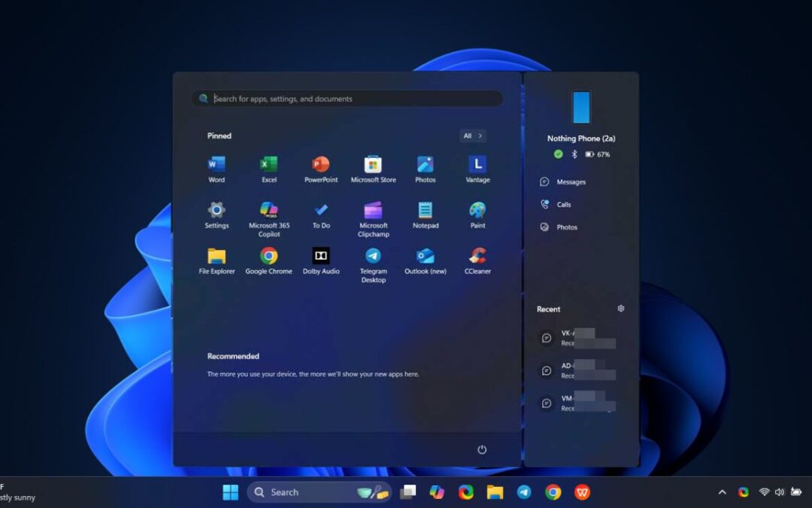Open the power options menu

click(481, 449)
